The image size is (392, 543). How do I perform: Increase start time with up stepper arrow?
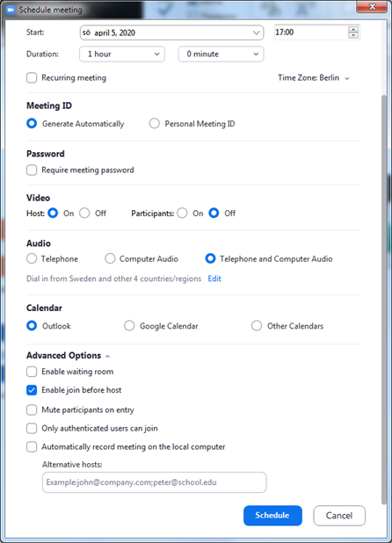coord(353,30)
